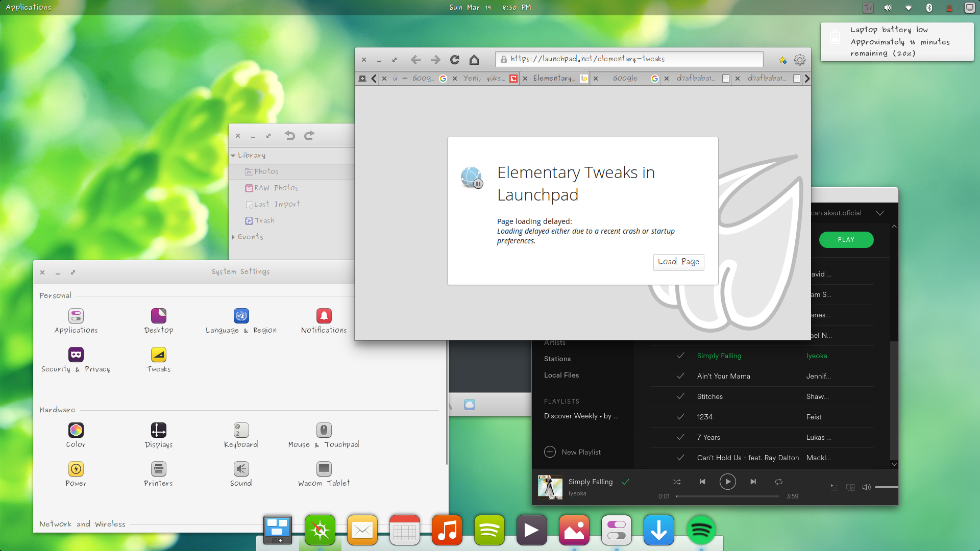Screen dimensions: 980x551
Task: Click browser Back arrow button
Action: 416,60
